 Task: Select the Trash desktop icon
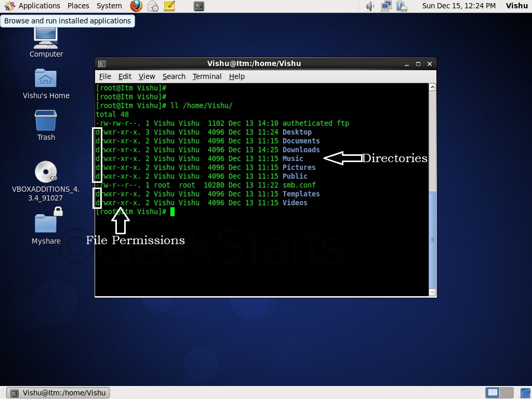coord(46,126)
